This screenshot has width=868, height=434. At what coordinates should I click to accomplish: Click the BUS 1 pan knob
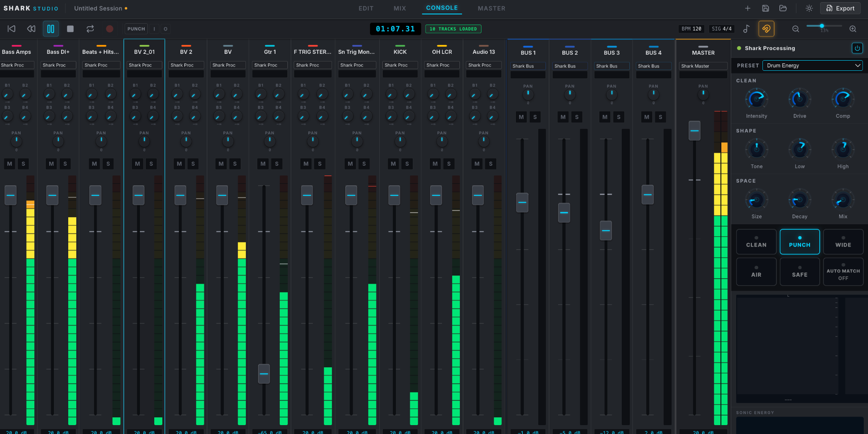[528, 95]
